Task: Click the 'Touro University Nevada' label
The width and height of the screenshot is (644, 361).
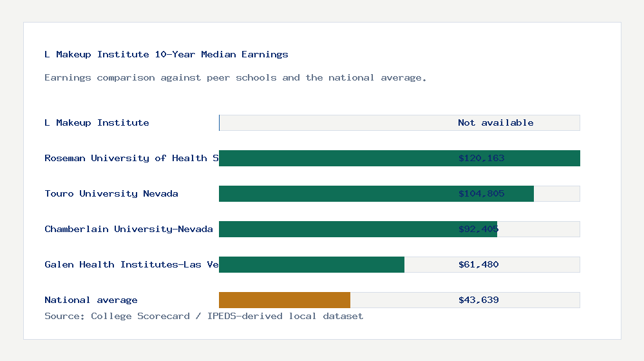Action: click(x=111, y=193)
